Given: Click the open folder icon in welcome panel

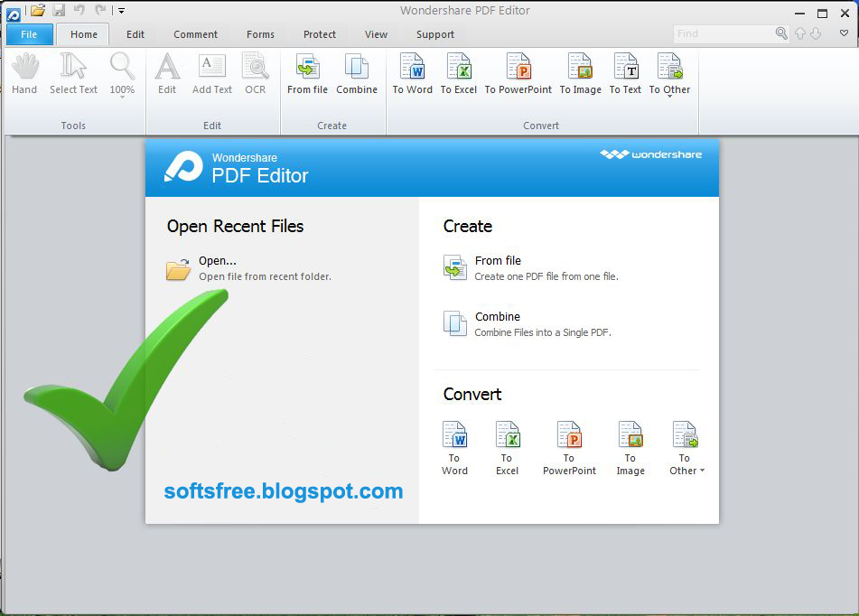Looking at the screenshot, I should coord(179,269).
